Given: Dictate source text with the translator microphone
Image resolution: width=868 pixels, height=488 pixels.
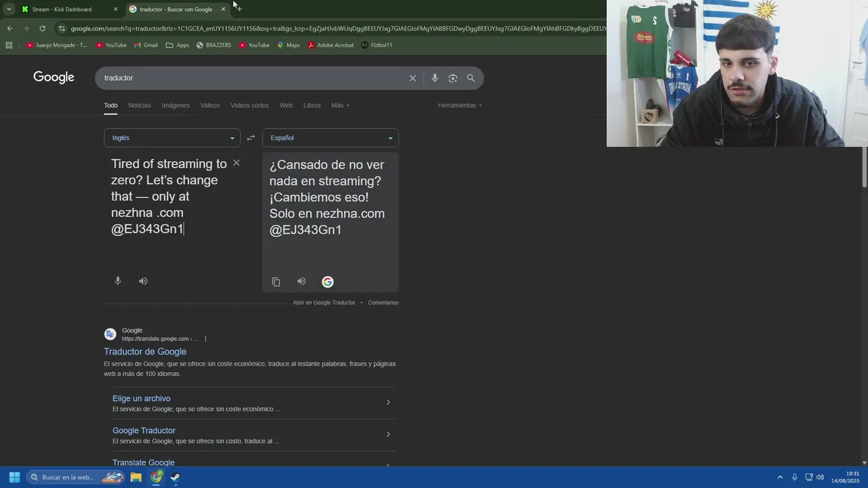Looking at the screenshot, I should 118,281.
